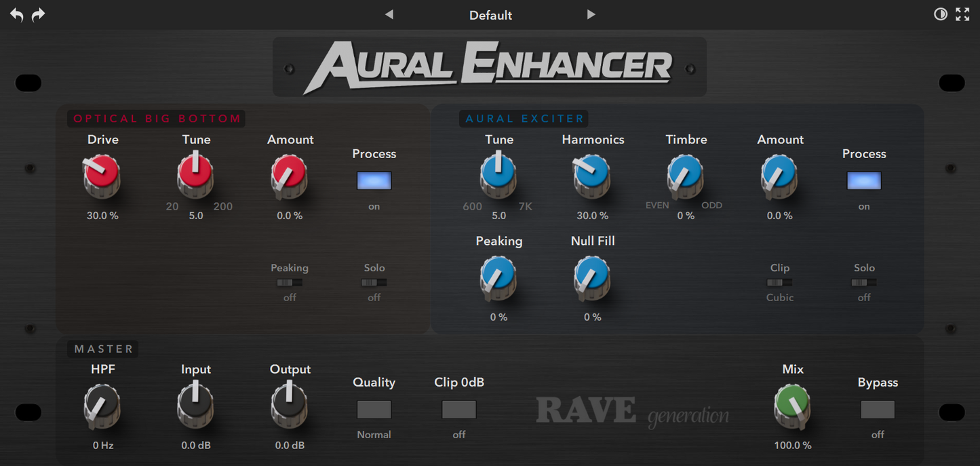
Task: Click the undo arrow icon
Action: 16,14
